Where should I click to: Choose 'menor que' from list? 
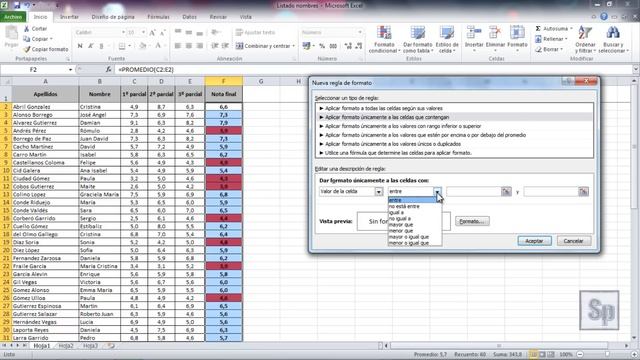pos(414,231)
